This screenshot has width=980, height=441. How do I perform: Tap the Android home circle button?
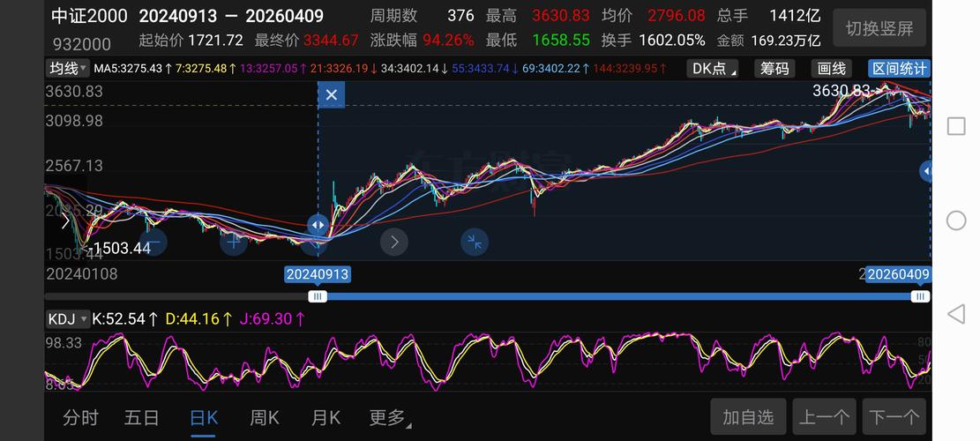tap(956, 220)
